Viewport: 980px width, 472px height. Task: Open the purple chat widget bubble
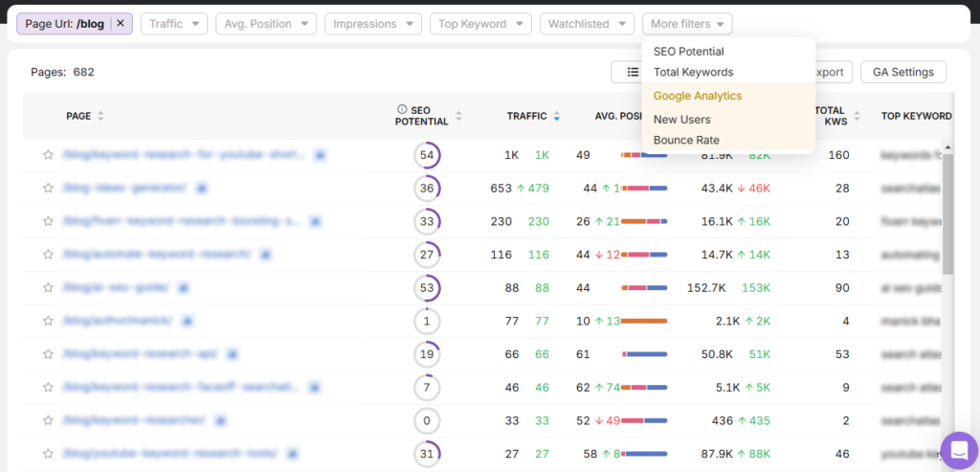(959, 450)
